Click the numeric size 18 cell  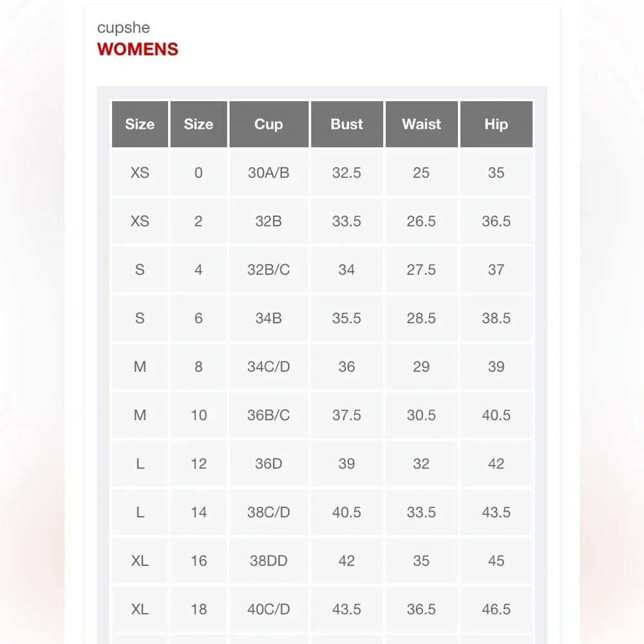click(x=199, y=609)
